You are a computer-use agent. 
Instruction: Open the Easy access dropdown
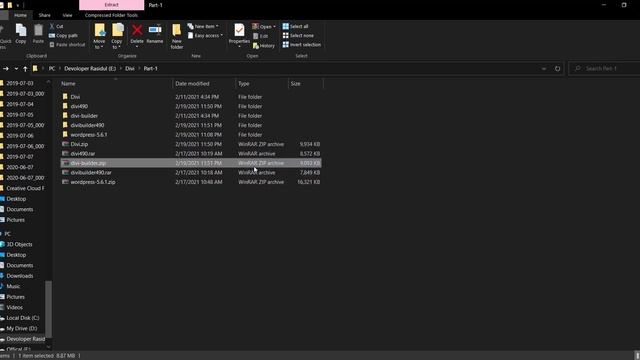point(206,36)
